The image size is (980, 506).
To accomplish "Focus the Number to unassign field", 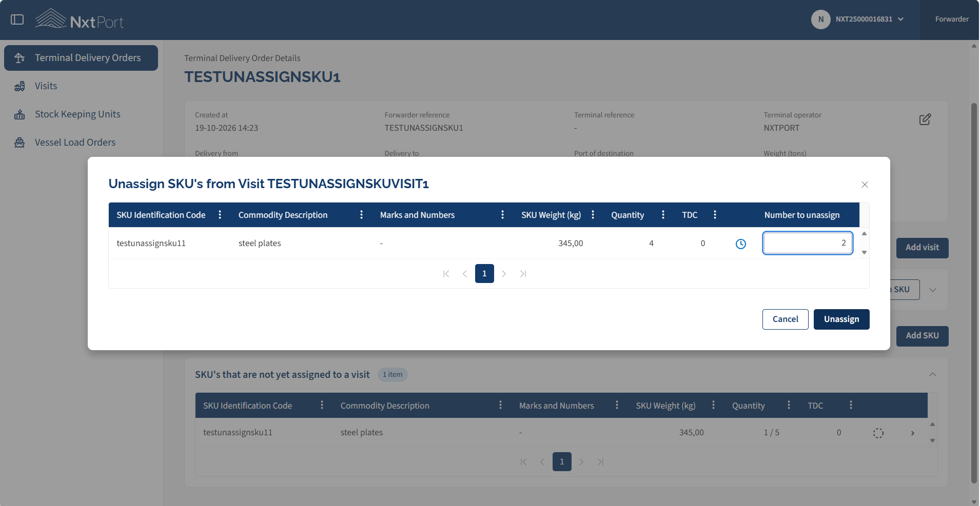I will [x=808, y=243].
